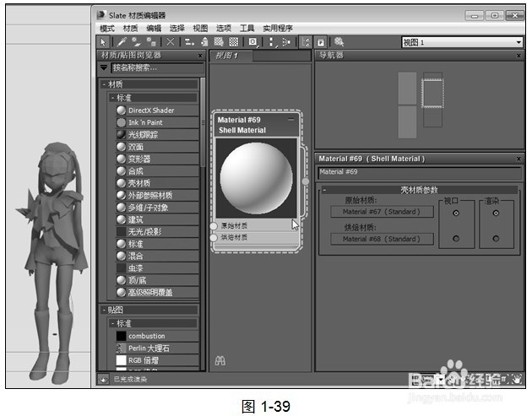Select 无光/投影 material entry
This screenshot has height=416, width=532.
coord(157,231)
